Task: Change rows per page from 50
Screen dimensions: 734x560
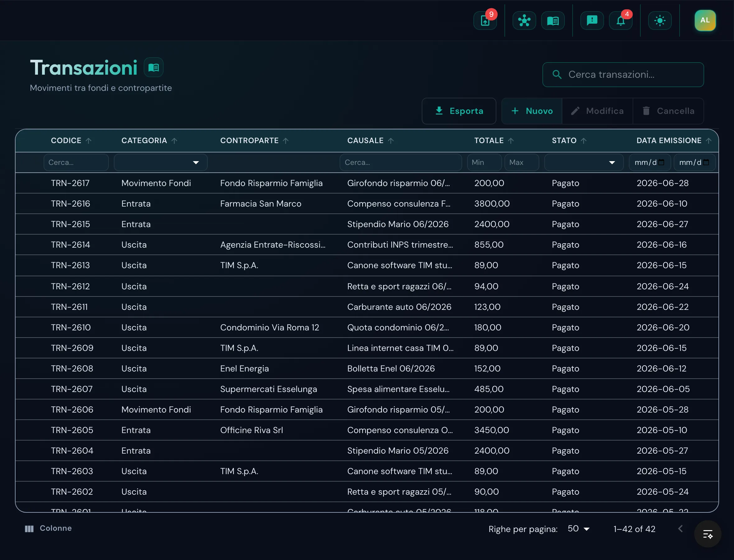Action: click(579, 529)
